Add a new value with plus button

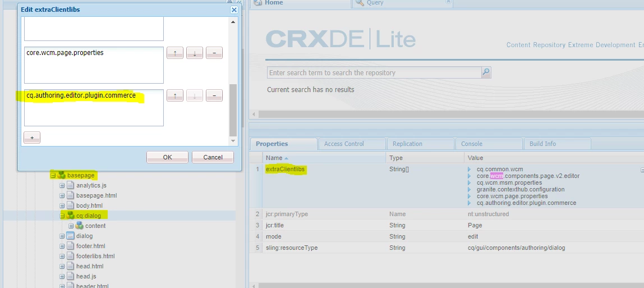pos(32,138)
